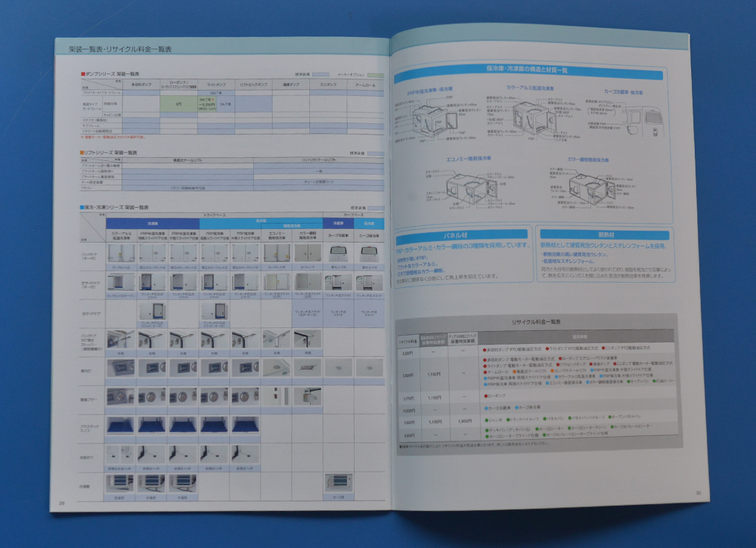The height and width of the screenshot is (548, 756).
Task: Click the カーゴベース table header
Action: (354, 215)
